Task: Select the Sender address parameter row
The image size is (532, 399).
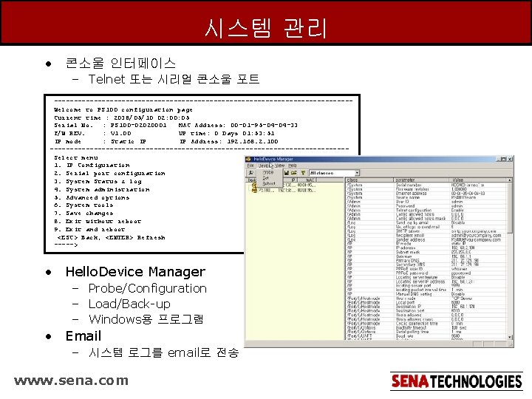Action: [427, 239]
